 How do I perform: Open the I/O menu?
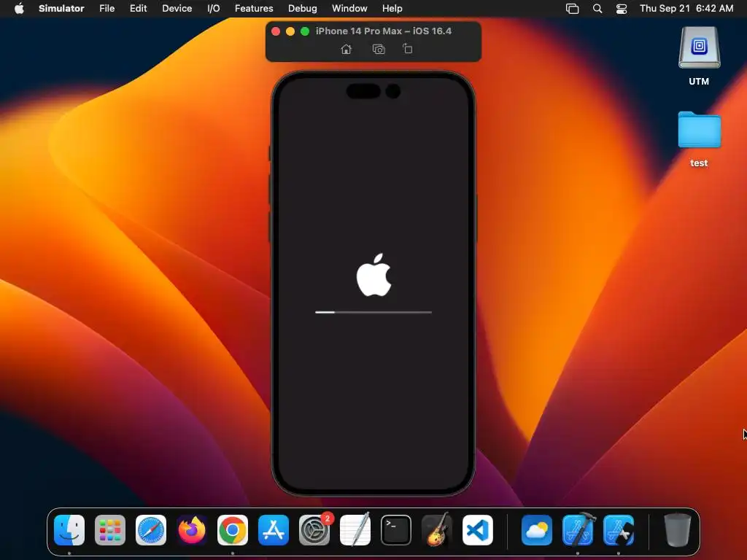214,8
